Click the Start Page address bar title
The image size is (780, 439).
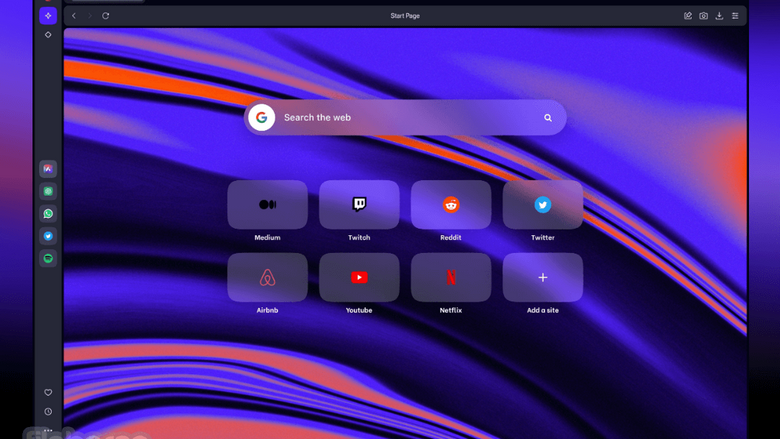point(405,16)
